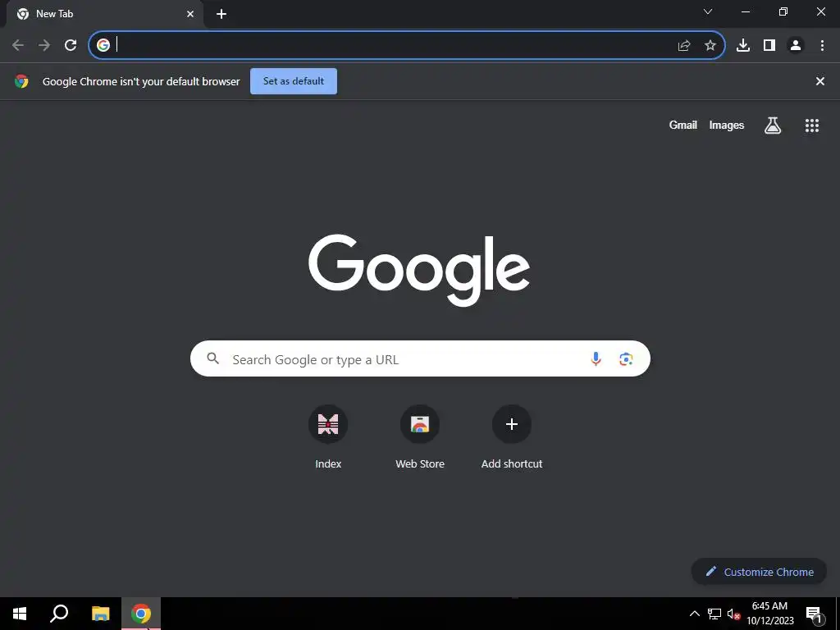Search by image with Google Lens
Screen dimensions: 840x630
[626, 359]
